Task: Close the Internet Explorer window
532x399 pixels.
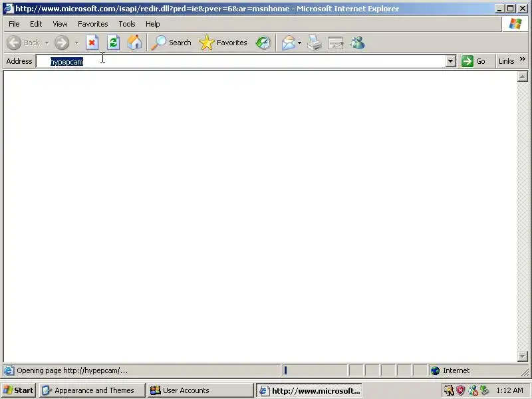Action: point(523,9)
